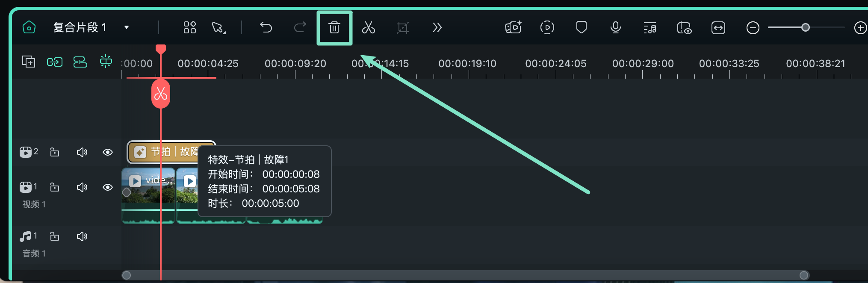This screenshot has width=868, height=283.
Task: Select the 节拍 | 故障 effect clip
Action: pyautogui.click(x=171, y=152)
